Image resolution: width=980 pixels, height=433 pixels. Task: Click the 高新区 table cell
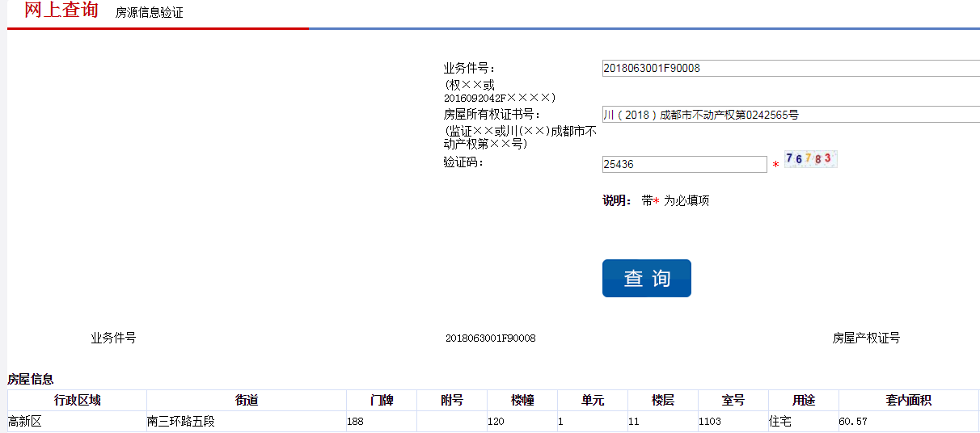tap(24, 422)
